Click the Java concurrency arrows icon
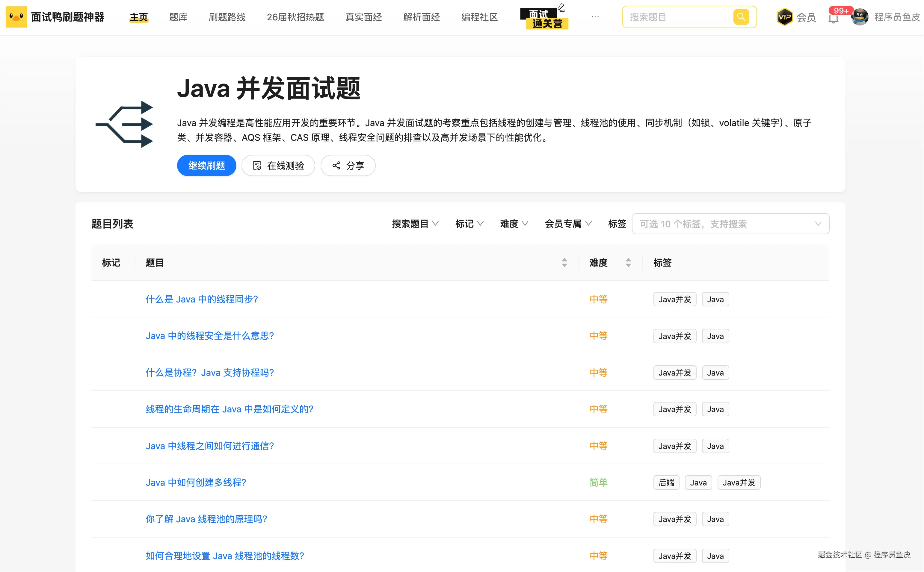The width and height of the screenshot is (924, 572). click(125, 124)
